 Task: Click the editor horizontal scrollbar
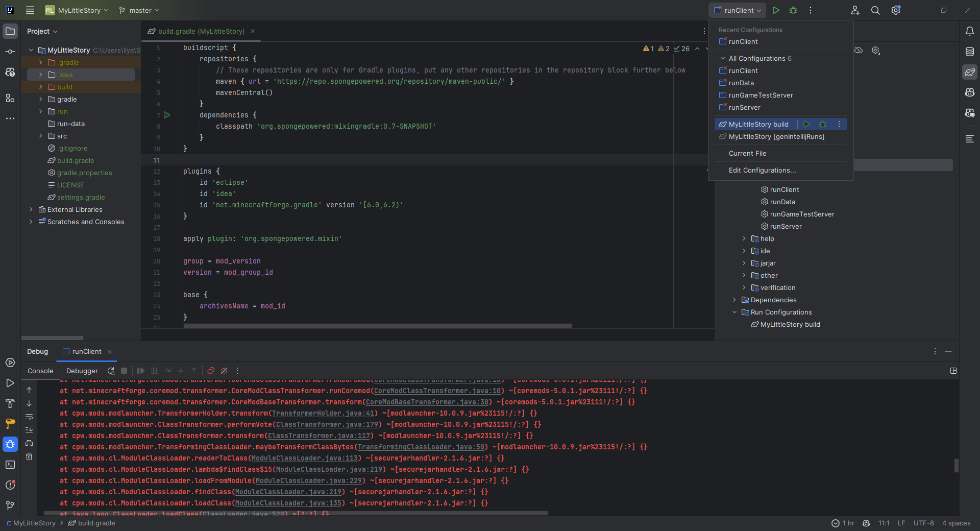click(x=378, y=325)
